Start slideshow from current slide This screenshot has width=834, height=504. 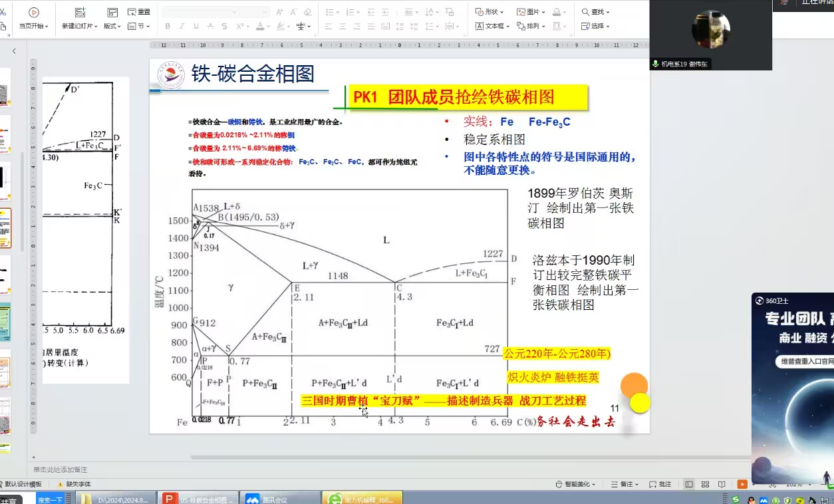33,13
